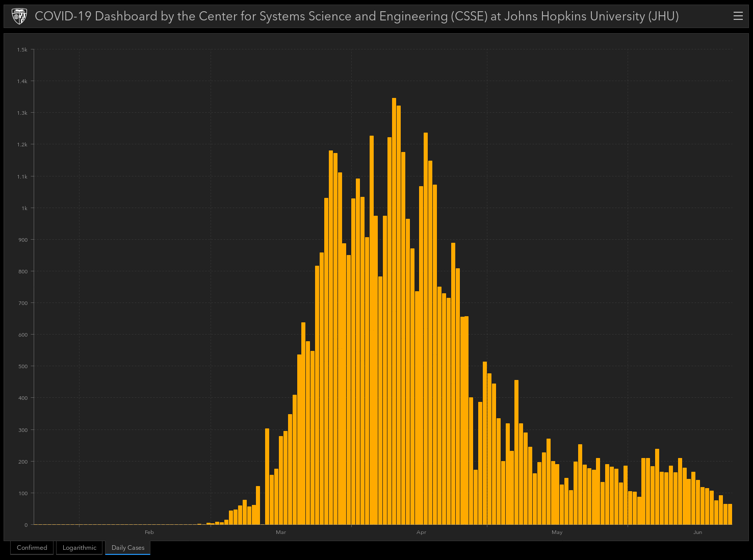
Task: Click the tallest orange bar in the chart
Action: pos(394,311)
